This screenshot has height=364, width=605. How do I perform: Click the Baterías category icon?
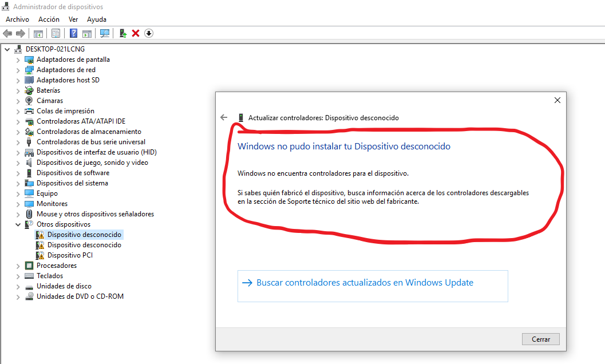point(29,90)
